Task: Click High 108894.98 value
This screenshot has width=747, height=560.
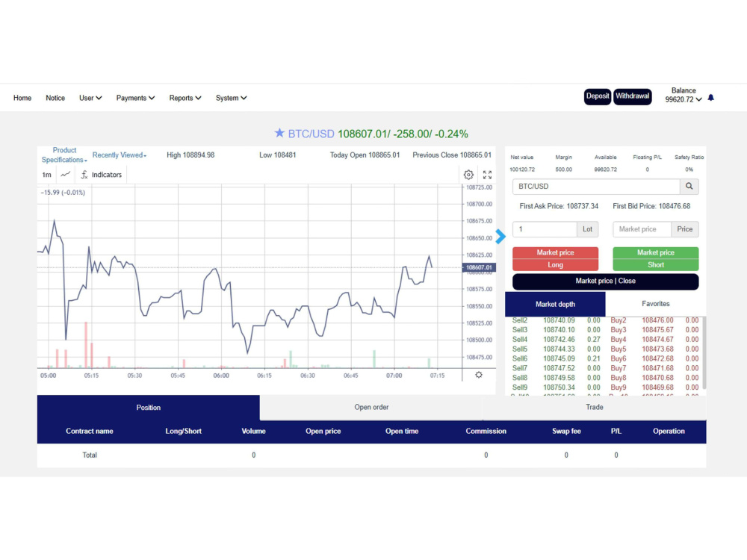Action: 190,155
